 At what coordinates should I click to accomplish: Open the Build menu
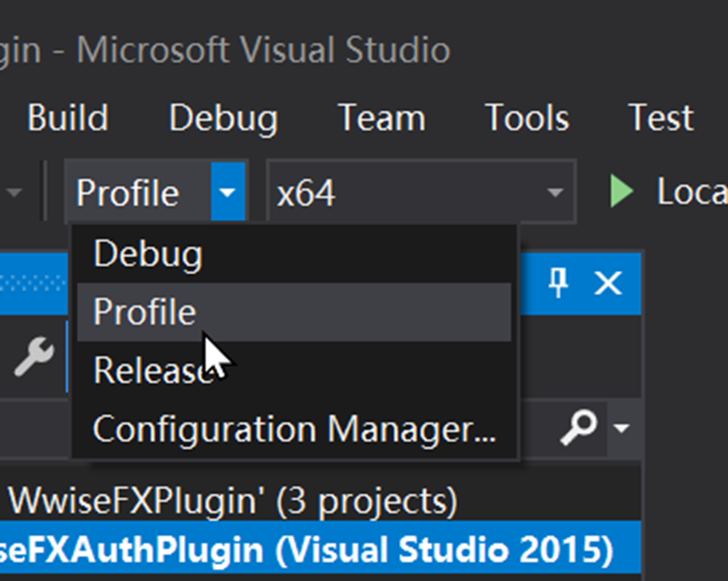[67, 119]
